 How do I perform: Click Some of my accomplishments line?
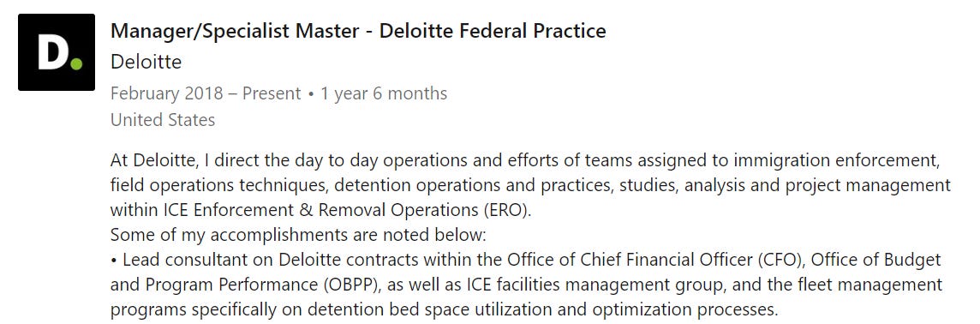pyautogui.click(x=297, y=236)
